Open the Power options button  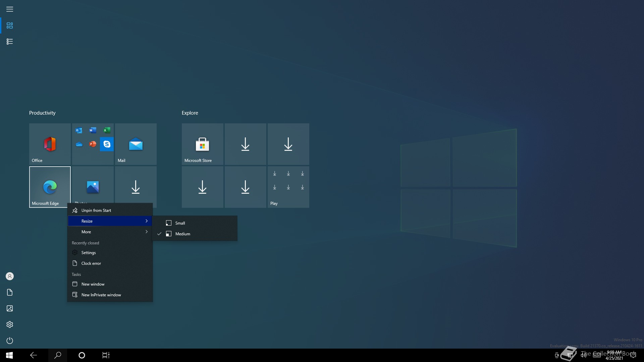coord(10,341)
